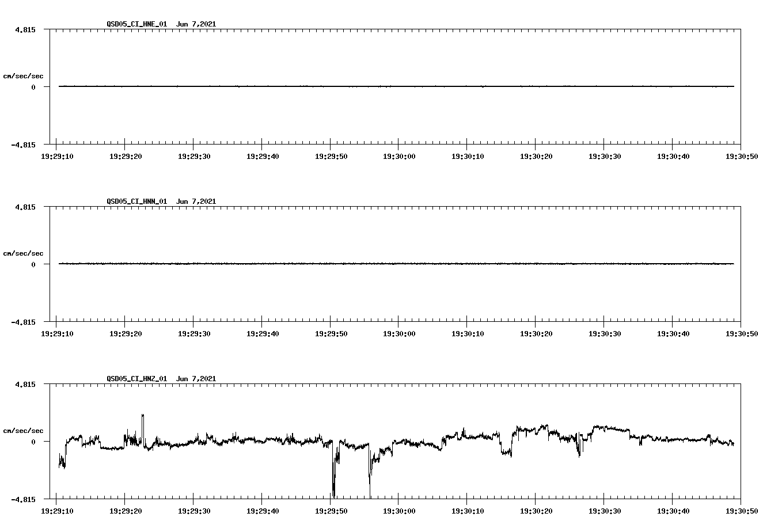Image resolution: width=782 pixels, height=532 pixels.
Task: Click the 19:29:50 time label under HNZ plot
Action: point(330,511)
